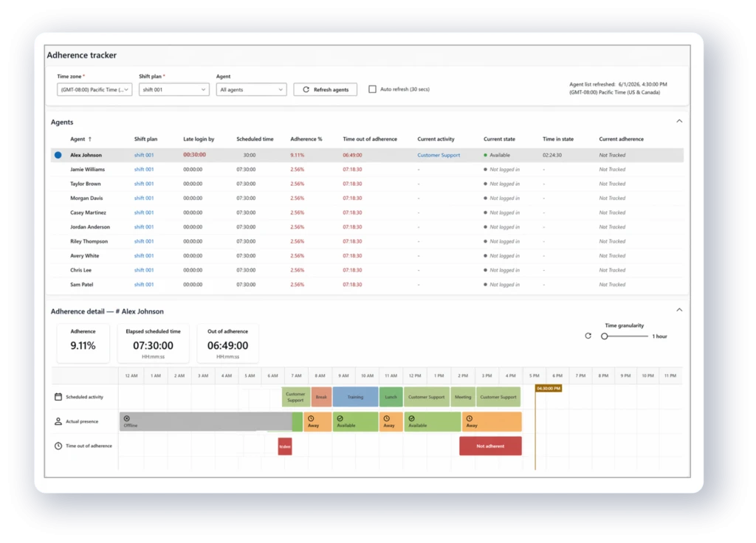Click the person icon for Actual presence
Viewport: 756px width, 543px height.
(x=58, y=421)
